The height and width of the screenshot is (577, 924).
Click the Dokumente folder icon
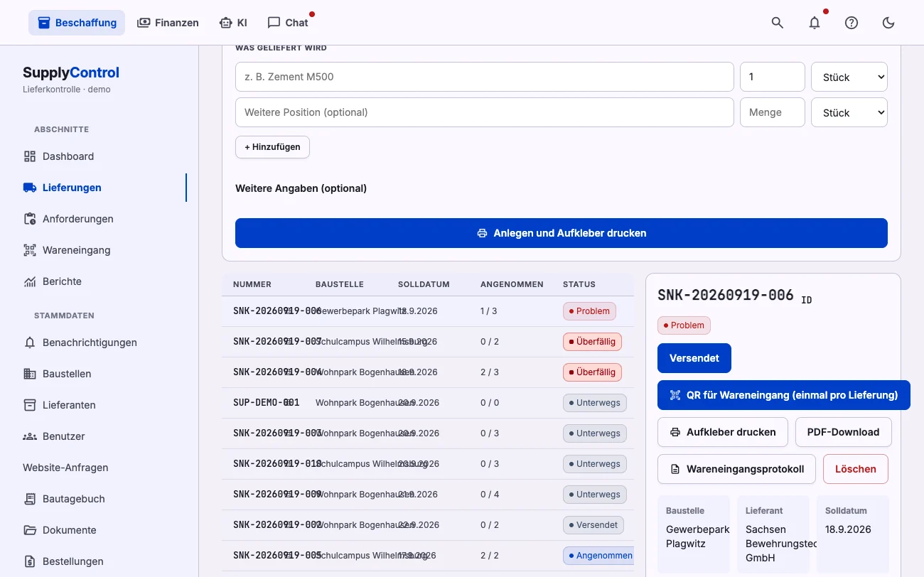pyautogui.click(x=30, y=530)
